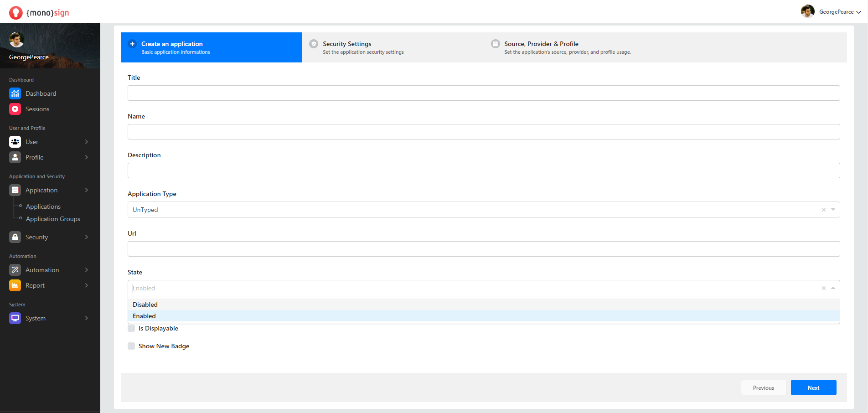Select the Security padlock icon
The image size is (868, 413).
click(15, 237)
